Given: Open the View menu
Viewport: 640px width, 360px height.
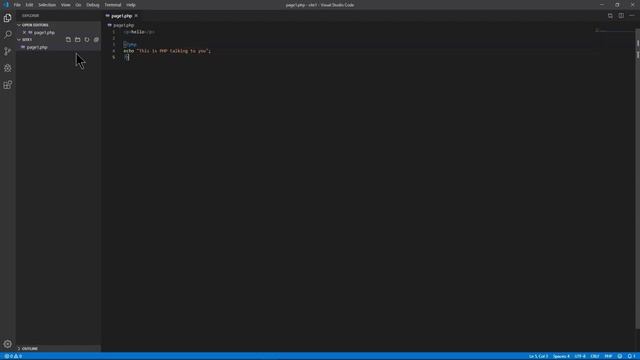Looking at the screenshot, I should 65,5.
